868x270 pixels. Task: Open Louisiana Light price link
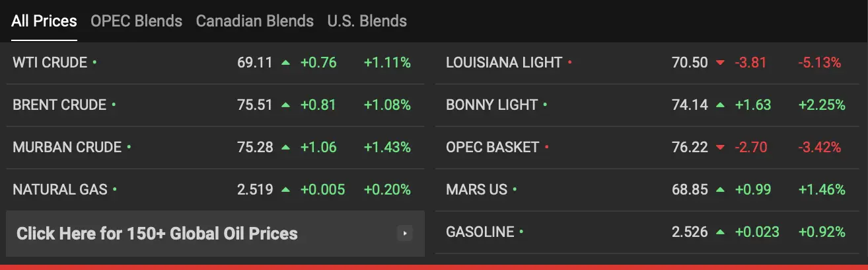click(504, 63)
